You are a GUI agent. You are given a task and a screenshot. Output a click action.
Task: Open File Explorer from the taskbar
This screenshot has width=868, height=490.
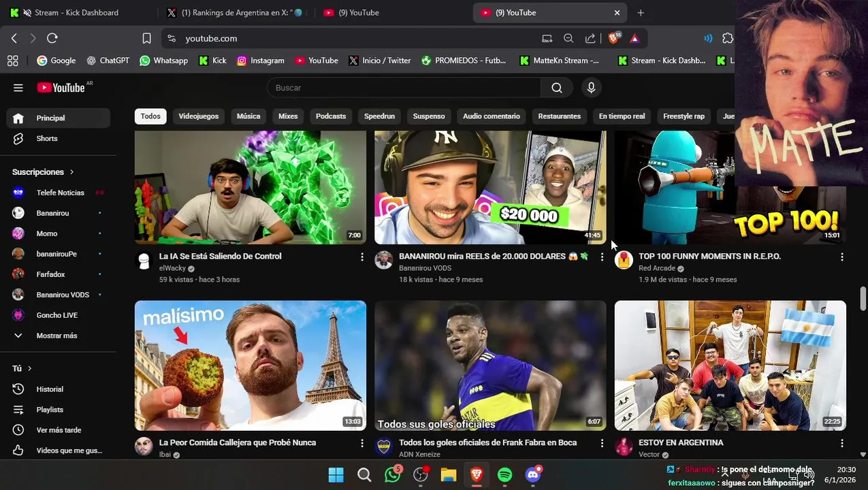click(448, 474)
